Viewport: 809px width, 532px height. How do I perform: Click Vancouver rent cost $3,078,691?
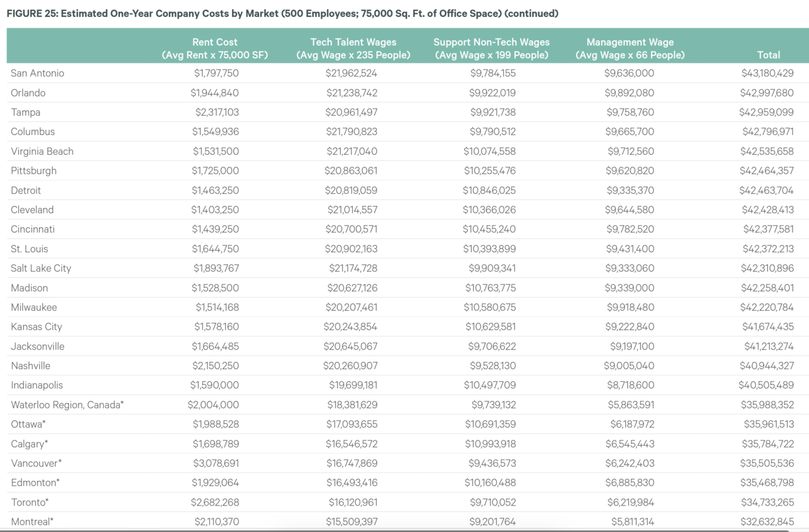(x=216, y=464)
